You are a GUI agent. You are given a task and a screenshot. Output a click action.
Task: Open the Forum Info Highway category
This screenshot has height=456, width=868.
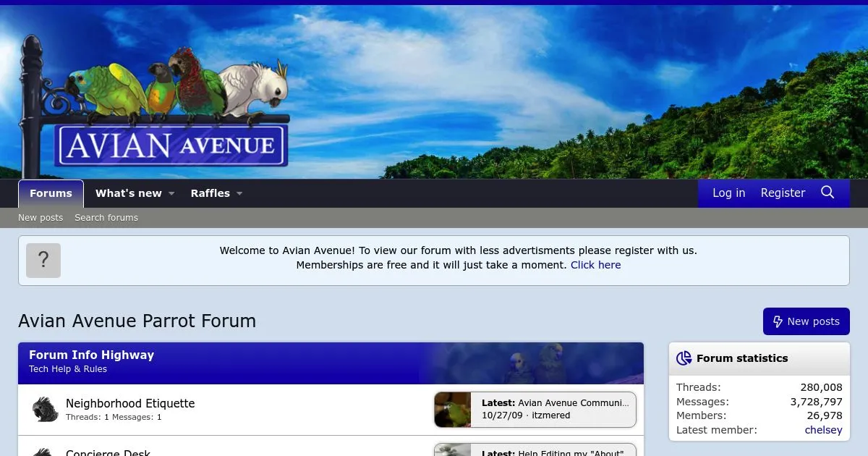point(91,355)
